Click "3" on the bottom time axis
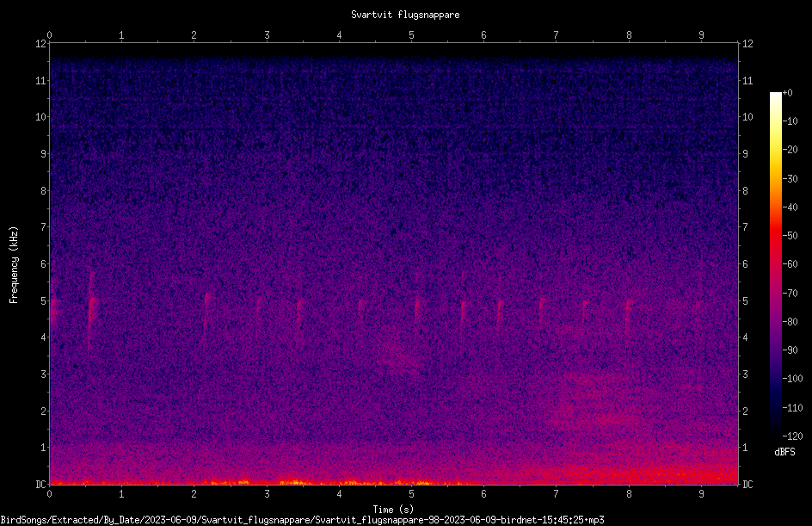Screen dimensions: 812x526 (x=267, y=494)
